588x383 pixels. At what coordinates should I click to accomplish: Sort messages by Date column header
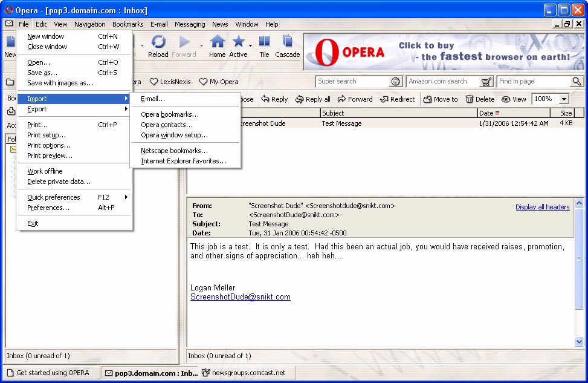(x=514, y=113)
